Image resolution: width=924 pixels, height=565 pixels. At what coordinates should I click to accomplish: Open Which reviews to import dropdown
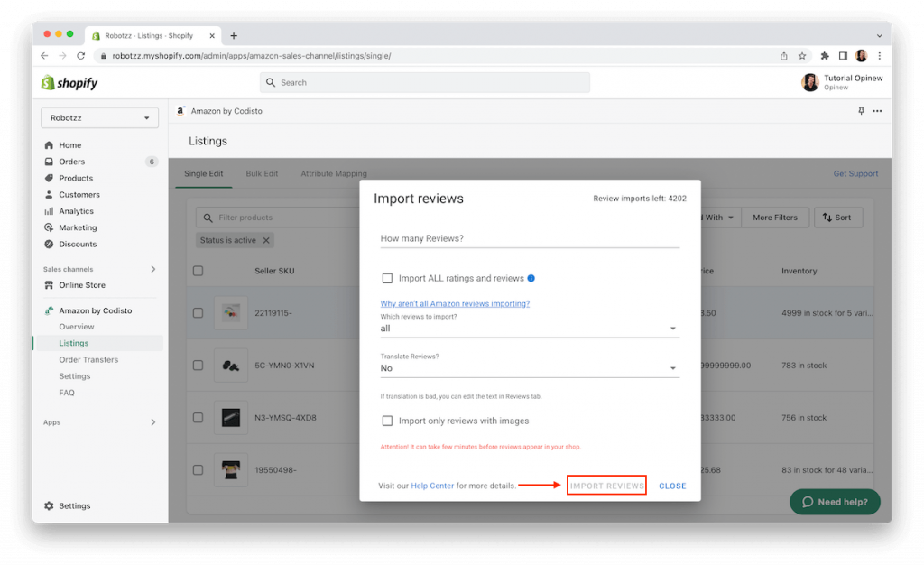[x=529, y=329]
